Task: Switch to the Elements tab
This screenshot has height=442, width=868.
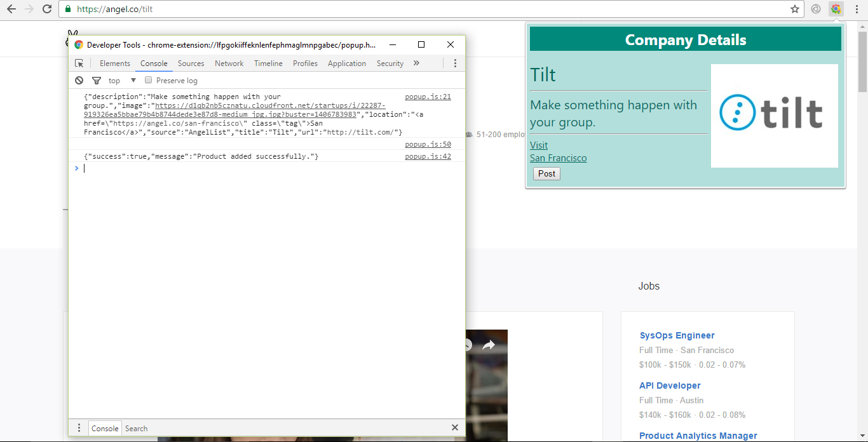Action: click(115, 64)
